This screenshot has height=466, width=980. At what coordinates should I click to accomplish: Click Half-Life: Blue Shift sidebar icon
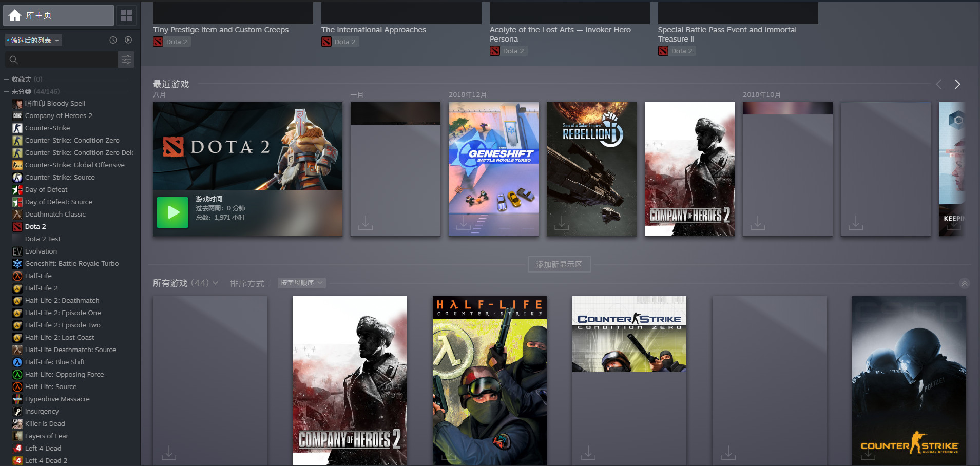pyautogui.click(x=17, y=362)
